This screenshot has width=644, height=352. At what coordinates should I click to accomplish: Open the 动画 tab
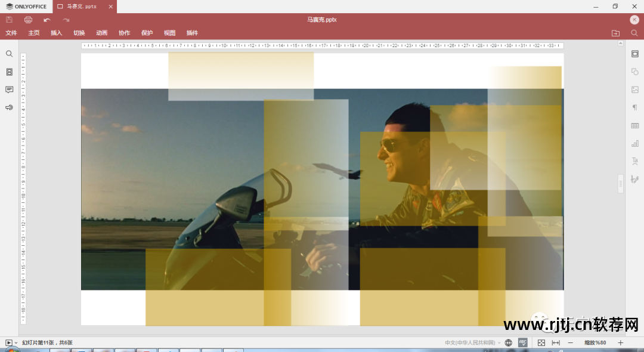pos(101,33)
